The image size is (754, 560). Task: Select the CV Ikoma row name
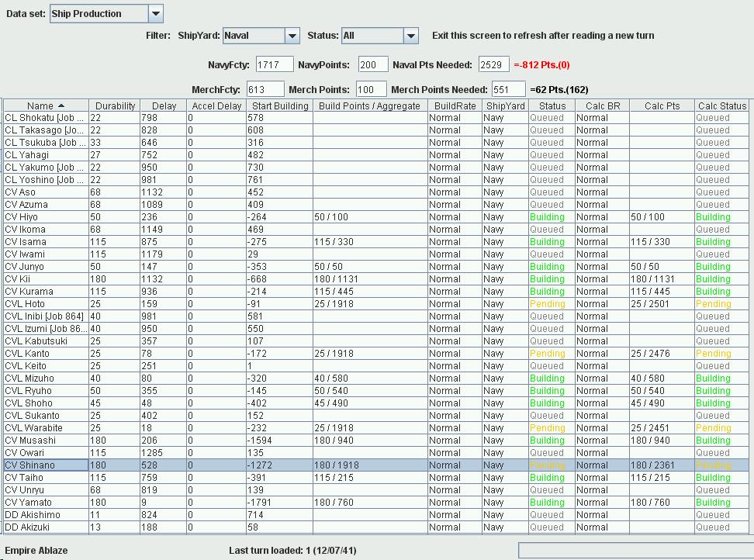coord(47,230)
